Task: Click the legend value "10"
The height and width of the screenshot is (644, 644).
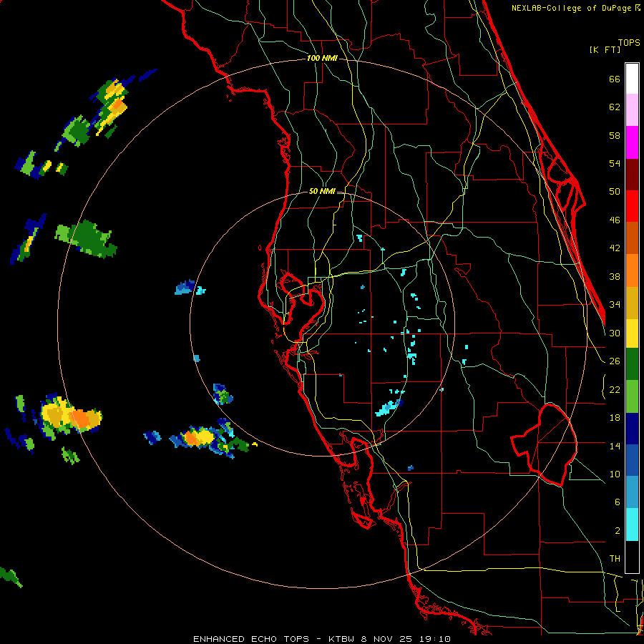Action: click(615, 474)
